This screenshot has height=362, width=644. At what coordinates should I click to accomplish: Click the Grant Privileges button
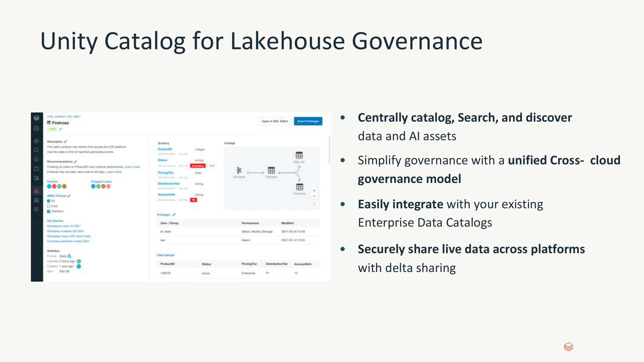click(x=308, y=121)
